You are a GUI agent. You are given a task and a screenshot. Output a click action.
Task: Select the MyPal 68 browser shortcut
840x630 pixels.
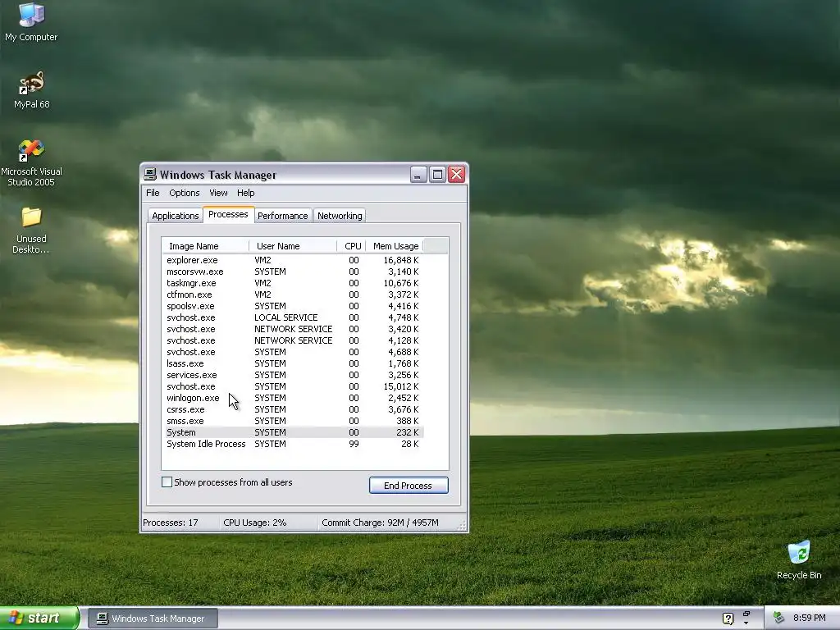tap(32, 90)
